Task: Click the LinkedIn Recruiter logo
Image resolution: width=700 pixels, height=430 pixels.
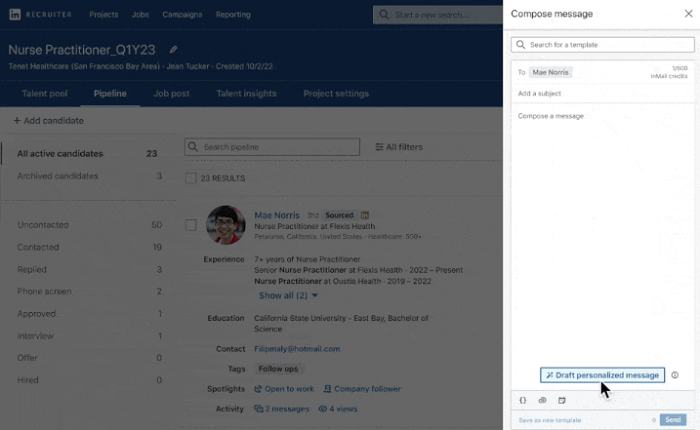Action: (x=39, y=15)
